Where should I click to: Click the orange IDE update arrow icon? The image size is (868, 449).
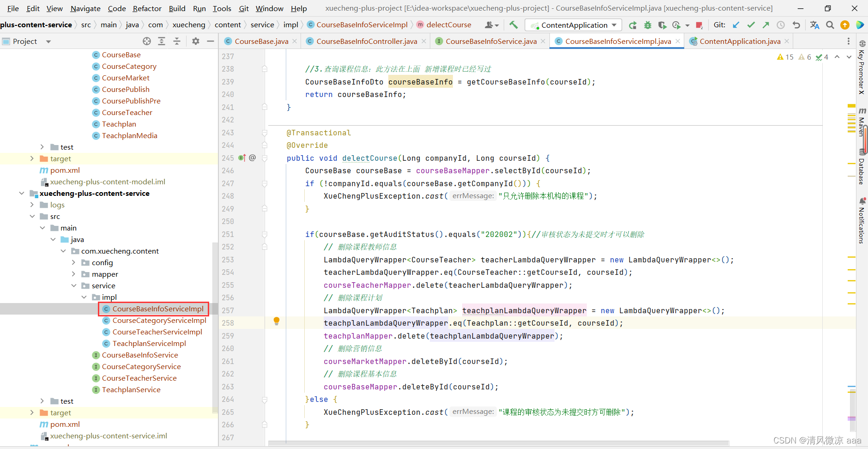[x=845, y=25]
